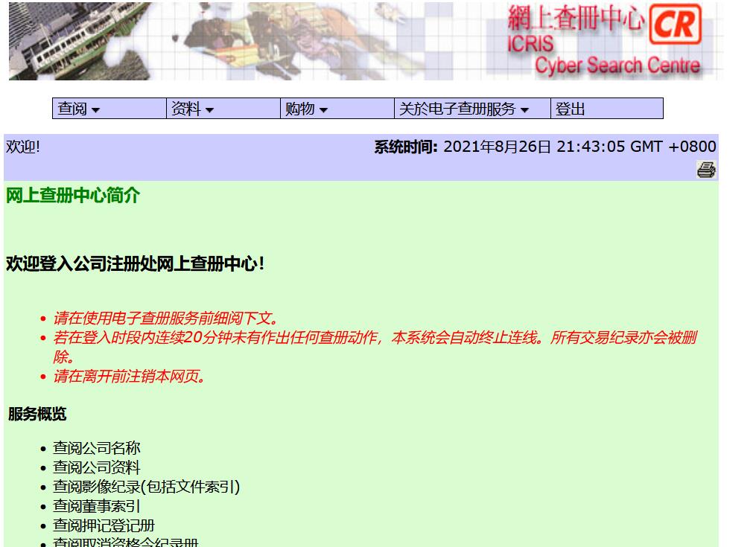Screen dimensions: 756x547
Task: Select 查阅影像纪录(包括文件索引) list item
Action: click(x=146, y=487)
